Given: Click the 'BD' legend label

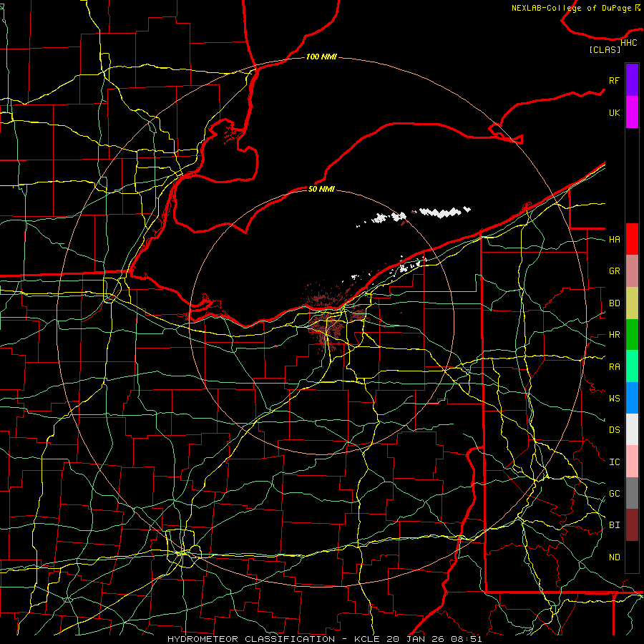Looking at the screenshot, I should click(x=614, y=303).
